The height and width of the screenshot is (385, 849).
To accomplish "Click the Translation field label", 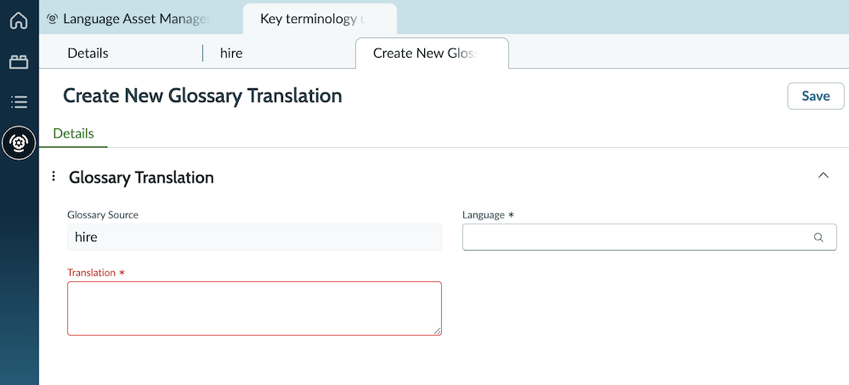I will point(96,272).
